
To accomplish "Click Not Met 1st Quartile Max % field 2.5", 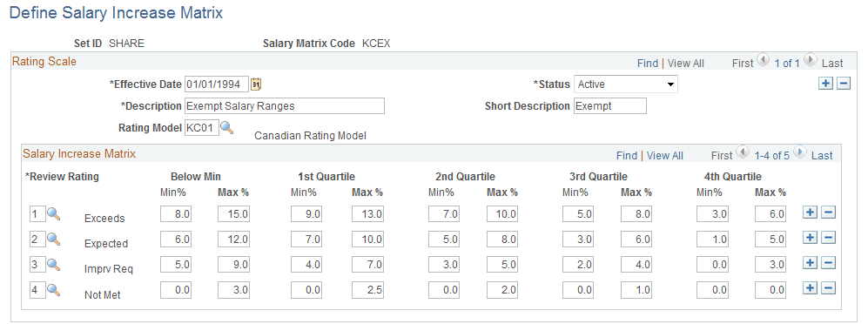I will pyautogui.click(x=367, y=289).
